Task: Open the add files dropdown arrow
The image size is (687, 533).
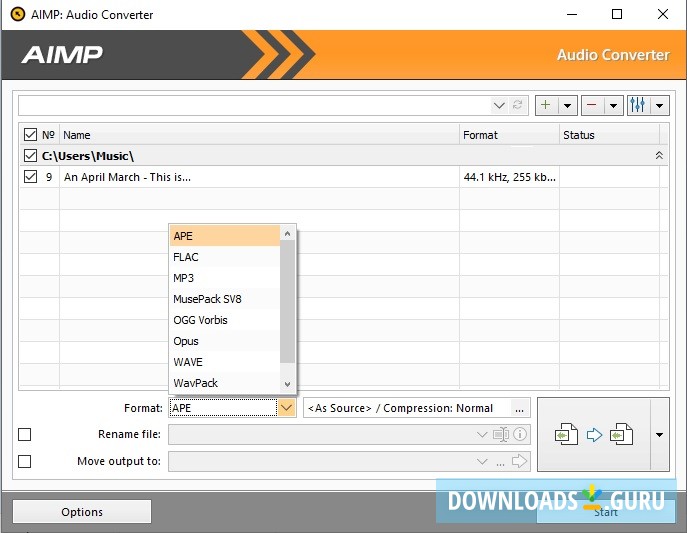Action: 567,106
